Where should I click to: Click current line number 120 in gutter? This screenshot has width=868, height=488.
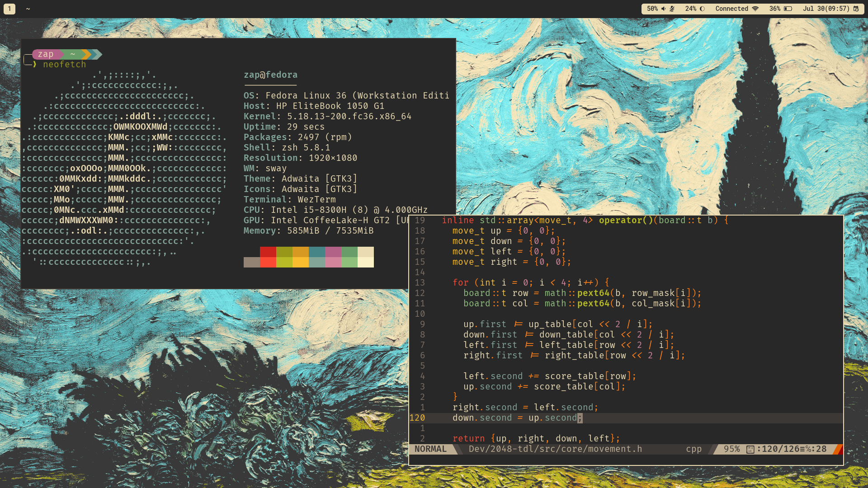point(417,418)
